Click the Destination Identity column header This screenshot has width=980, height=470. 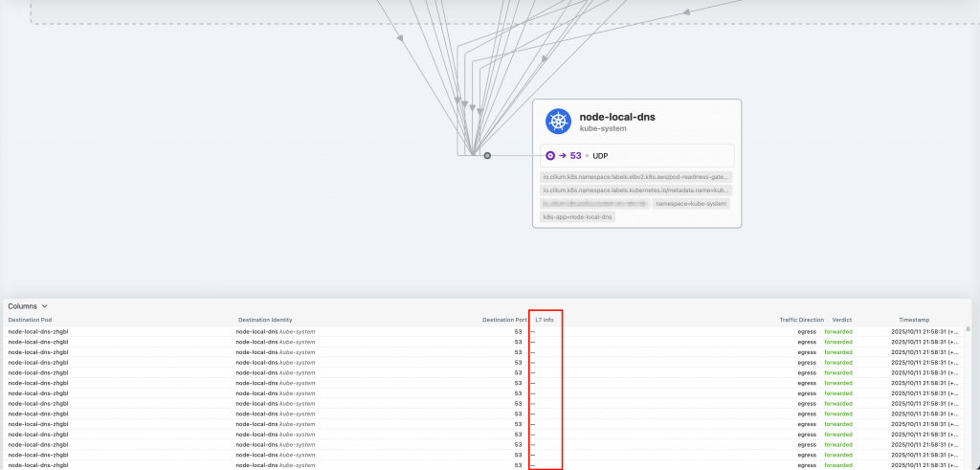(x=265, y=320)
